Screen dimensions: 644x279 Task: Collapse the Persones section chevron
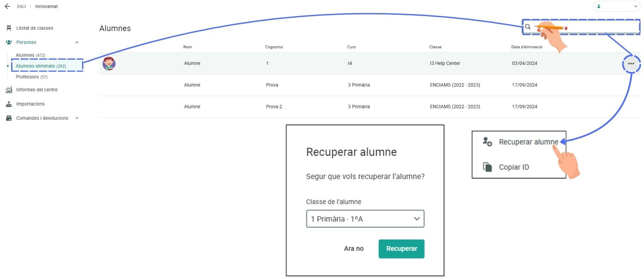77,42
